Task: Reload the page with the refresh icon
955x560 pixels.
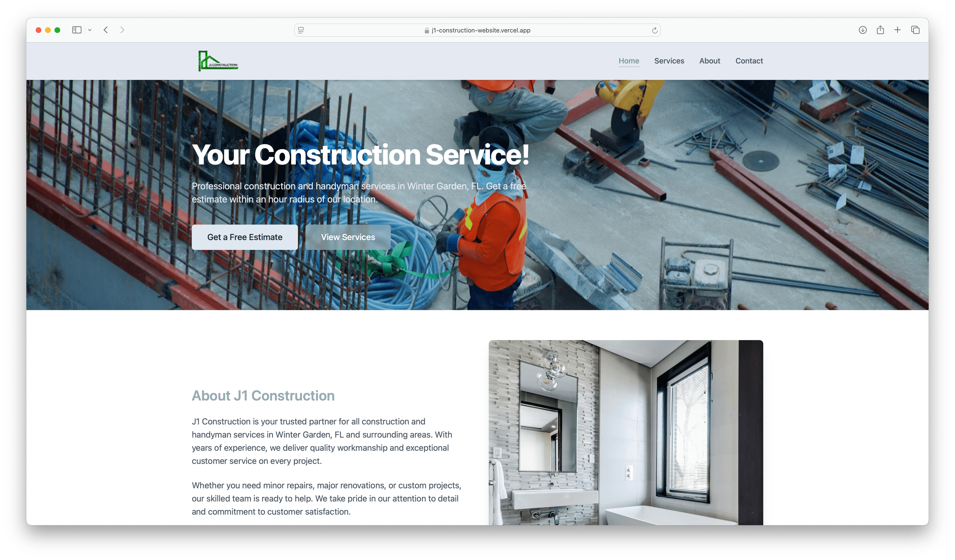Action: (655, 30)
